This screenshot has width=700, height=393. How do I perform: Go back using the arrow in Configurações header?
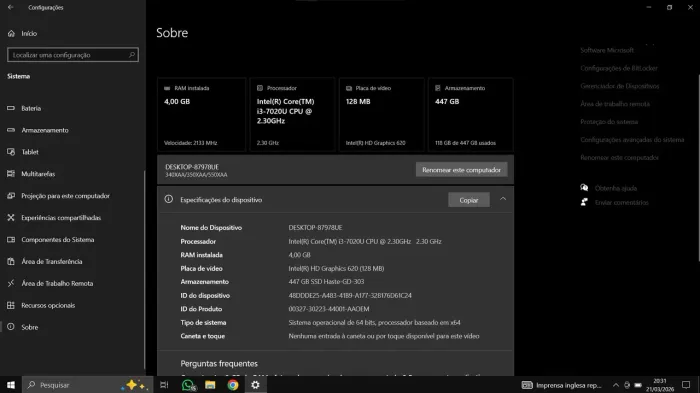[x=10, y=7]
